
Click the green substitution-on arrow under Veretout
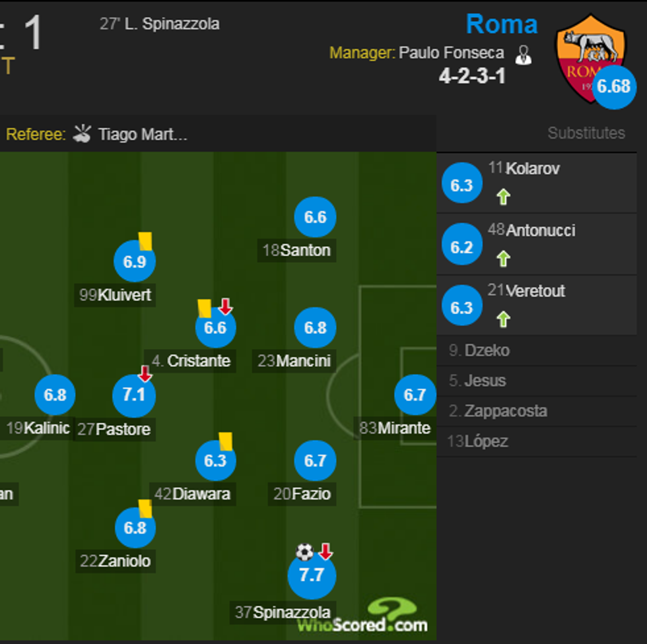click(503, 320)
